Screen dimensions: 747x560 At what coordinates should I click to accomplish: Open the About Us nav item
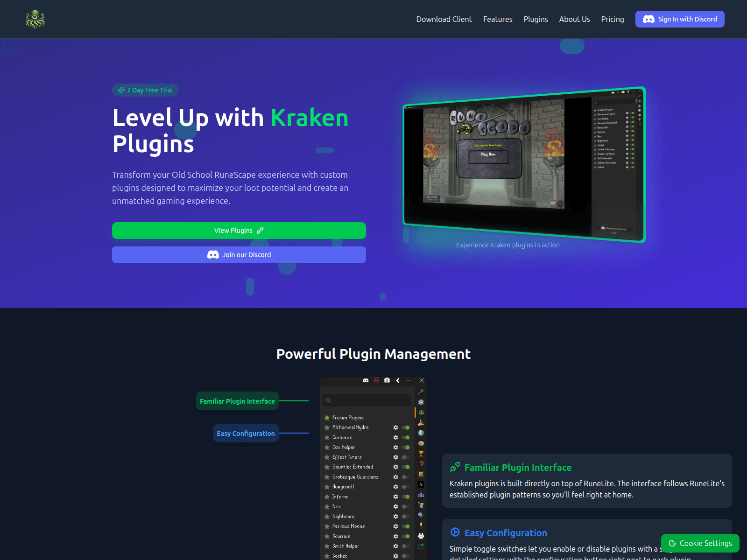point(574,19)
